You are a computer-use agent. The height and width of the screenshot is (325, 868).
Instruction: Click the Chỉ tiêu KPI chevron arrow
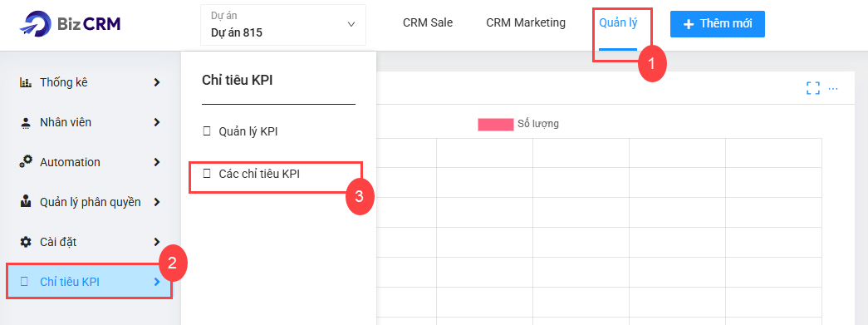[x=157, y=282]
